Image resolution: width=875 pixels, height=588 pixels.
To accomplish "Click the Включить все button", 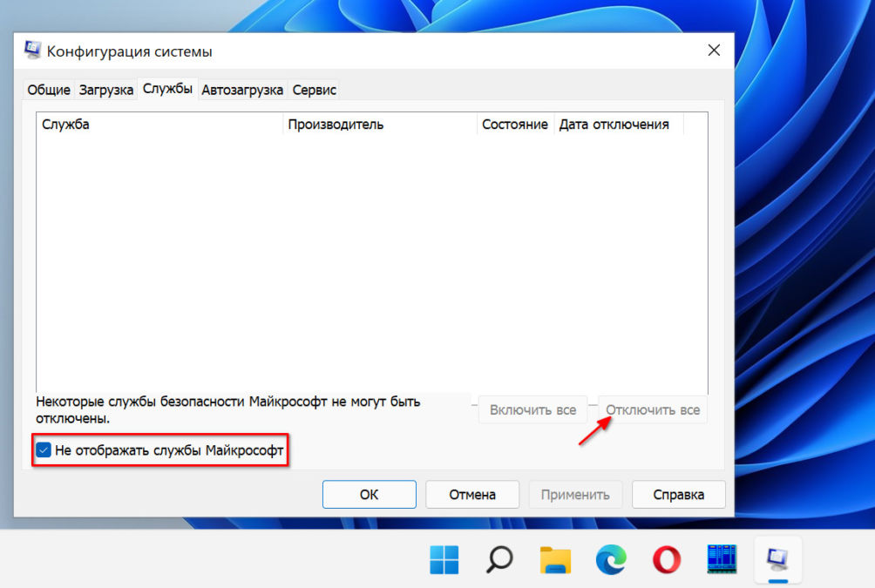I will pos(532,410).
